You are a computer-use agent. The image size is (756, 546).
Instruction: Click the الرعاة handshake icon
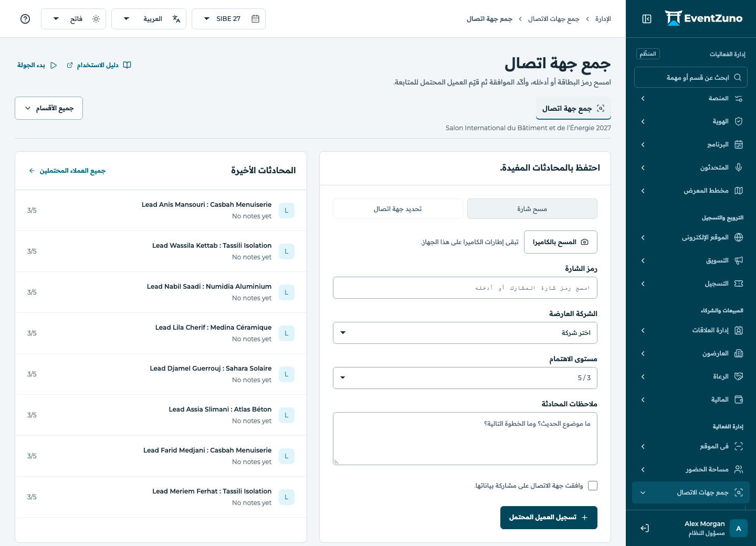pos(739,377)
